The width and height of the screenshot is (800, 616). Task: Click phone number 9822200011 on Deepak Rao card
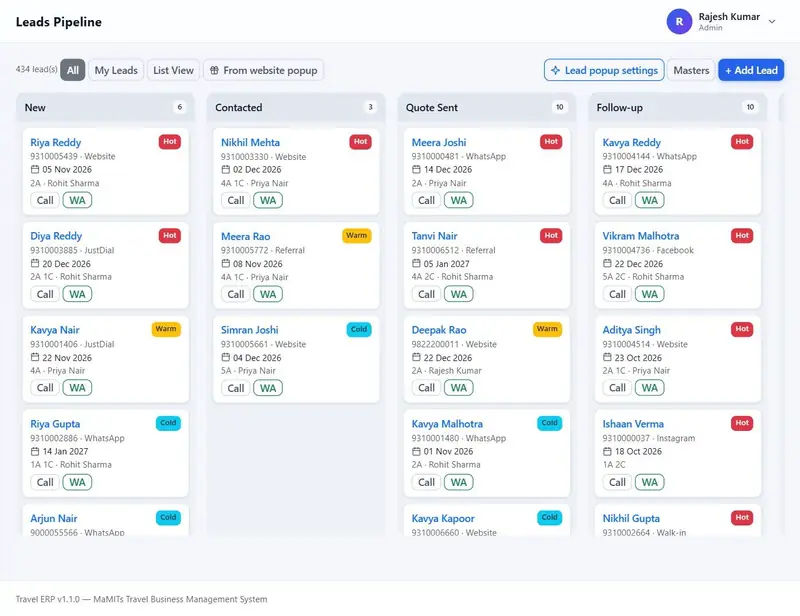[x=435, y=344]
